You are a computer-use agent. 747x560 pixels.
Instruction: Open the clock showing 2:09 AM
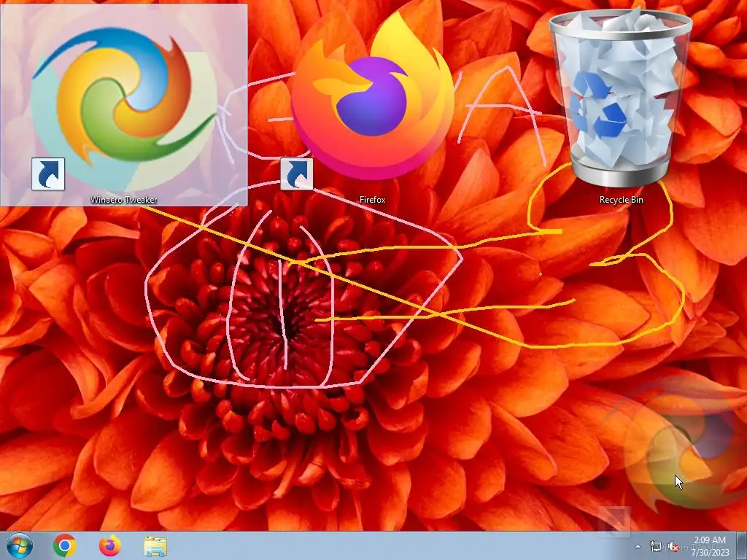[x=710, y=546]
